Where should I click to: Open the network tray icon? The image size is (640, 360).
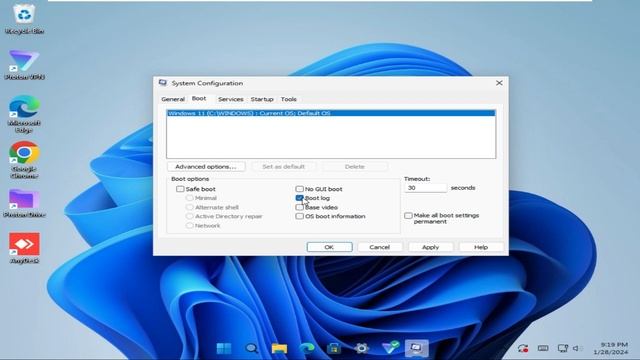[563, 348]
